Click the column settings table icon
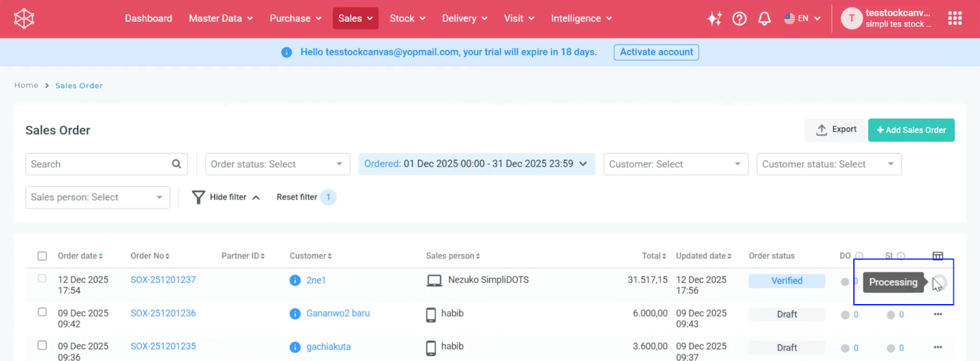This screenshot has width=980, height=361. point(937,256)
